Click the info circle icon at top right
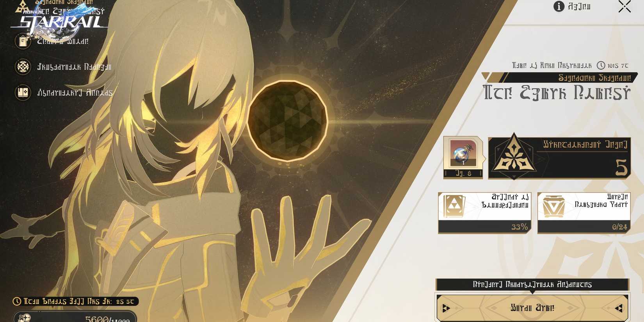644x322 pixels. pos(559,7)
